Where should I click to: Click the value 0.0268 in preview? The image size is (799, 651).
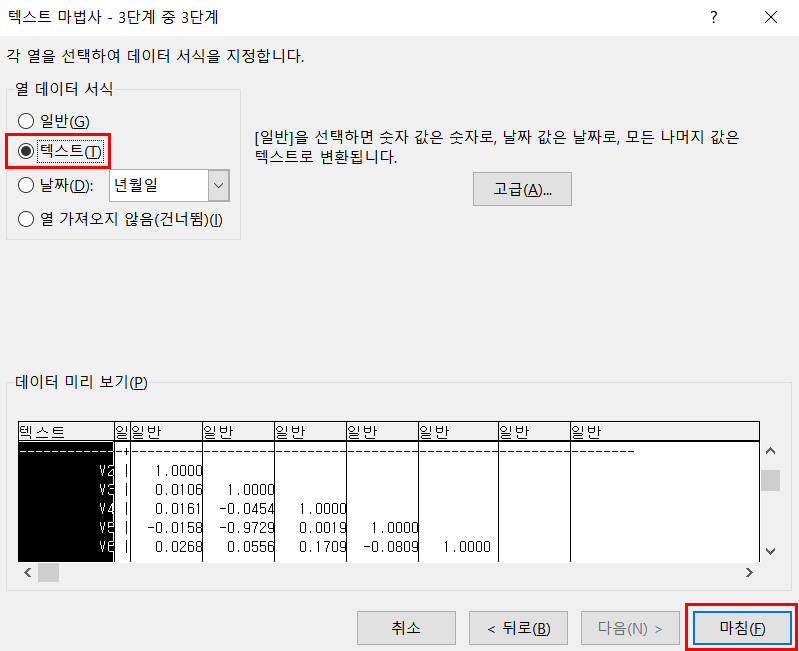(x=178, y=547)
